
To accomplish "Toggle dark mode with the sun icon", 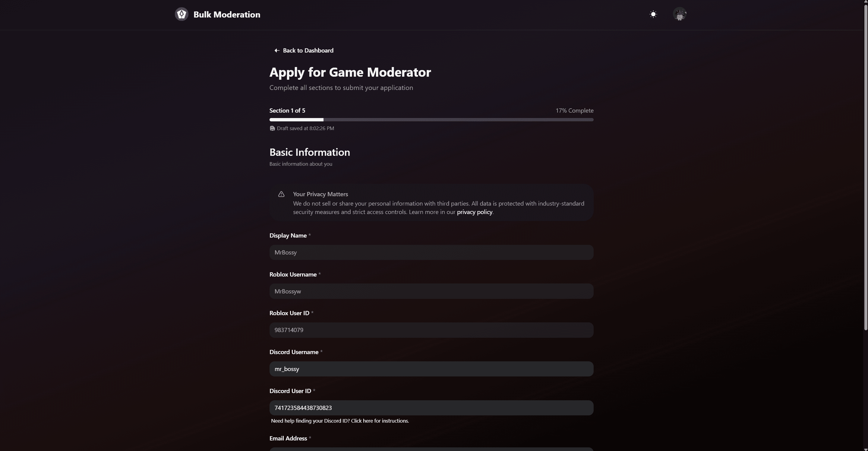I will (653, 14).
